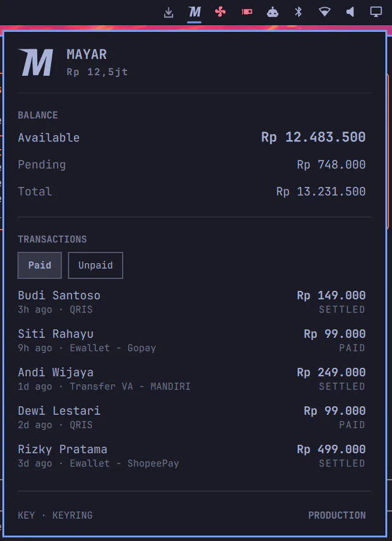This screenshot has height=541, width=392.
Task: Open the robot tray icon
Action: (x=272, y=13)
